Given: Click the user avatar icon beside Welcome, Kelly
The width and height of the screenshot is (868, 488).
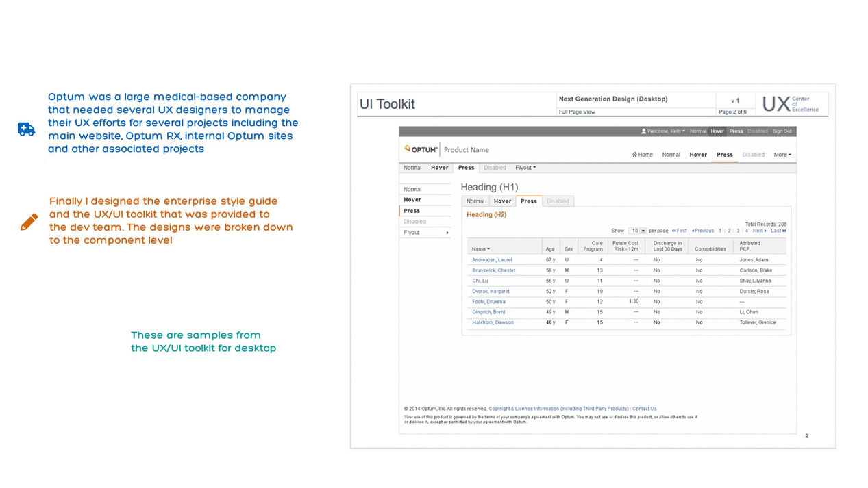Looking at the screenshot, I should click(643, 131).
